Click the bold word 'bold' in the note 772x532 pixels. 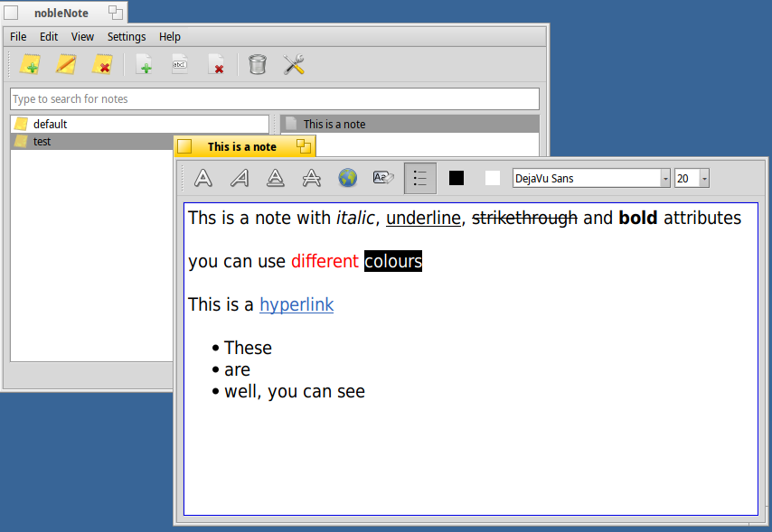click(637, 218)
